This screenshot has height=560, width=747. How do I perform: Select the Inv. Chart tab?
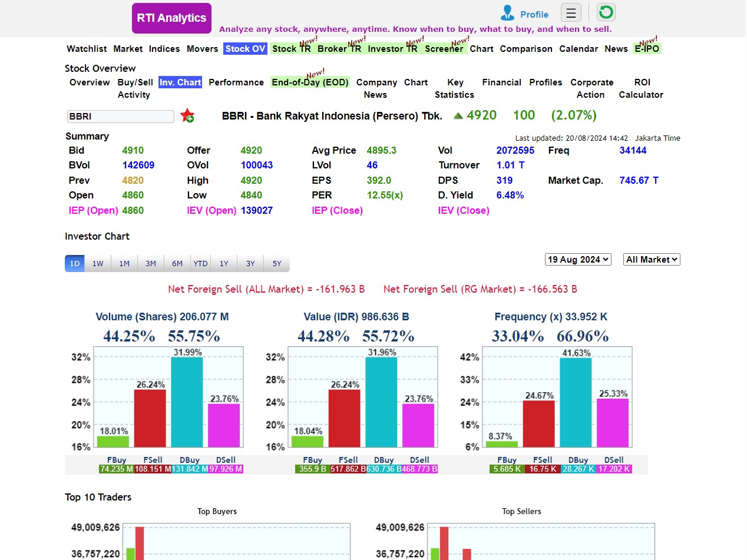point(180,82)
